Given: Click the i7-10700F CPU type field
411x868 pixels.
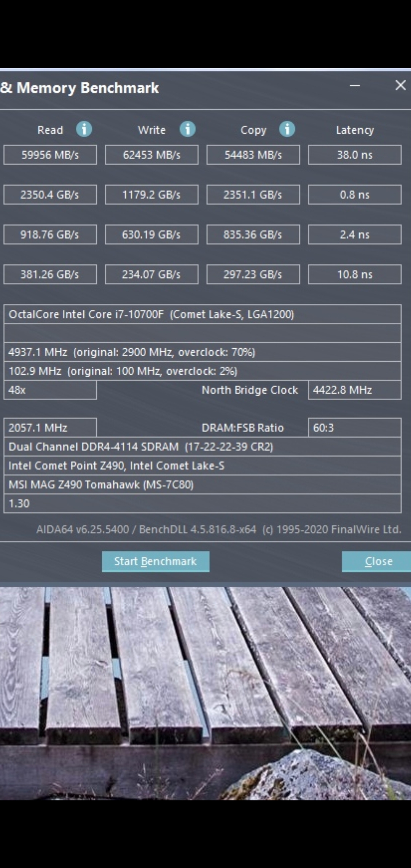Looking at the screenshot, I should [202, 314].
